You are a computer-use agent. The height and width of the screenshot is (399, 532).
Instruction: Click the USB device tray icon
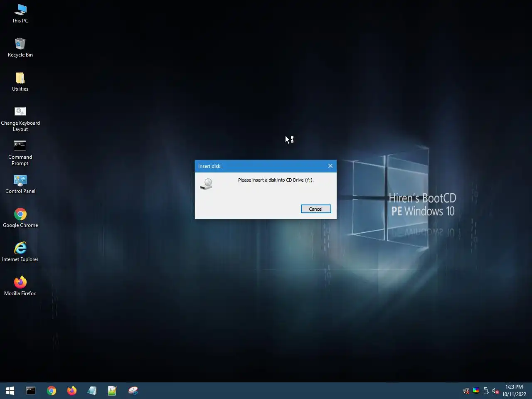485,391
